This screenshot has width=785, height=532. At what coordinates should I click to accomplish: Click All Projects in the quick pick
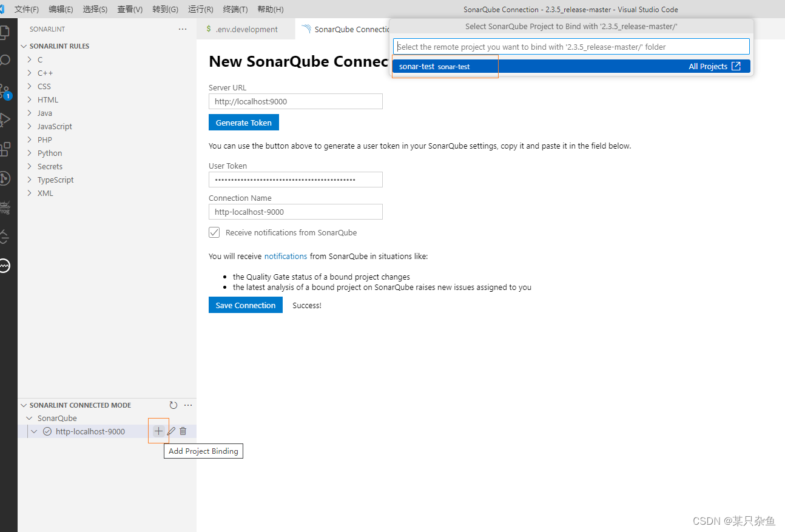pos(708,66)
